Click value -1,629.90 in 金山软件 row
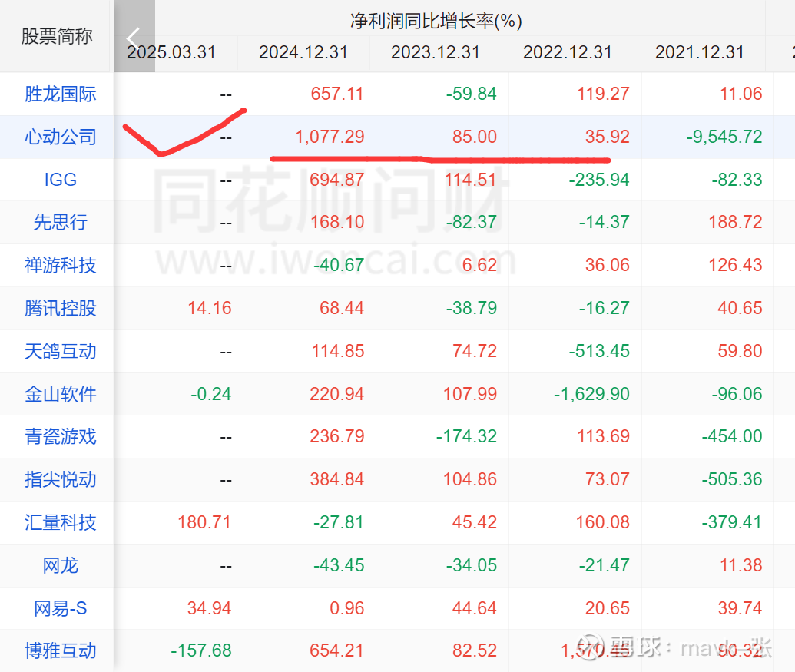Image resolution: width=795 pixels, height=672 pixels. point(591,394)
